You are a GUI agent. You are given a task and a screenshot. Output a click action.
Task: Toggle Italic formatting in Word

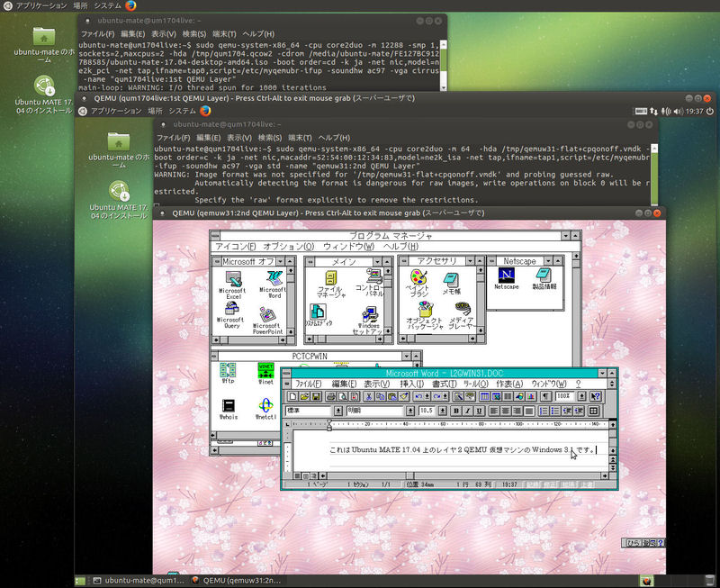click(468, 412)
